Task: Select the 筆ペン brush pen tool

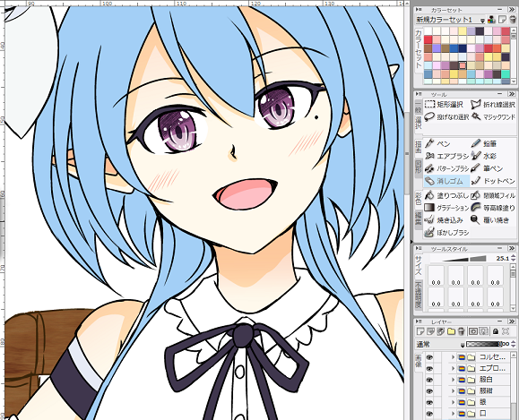Action: [487, 168]
